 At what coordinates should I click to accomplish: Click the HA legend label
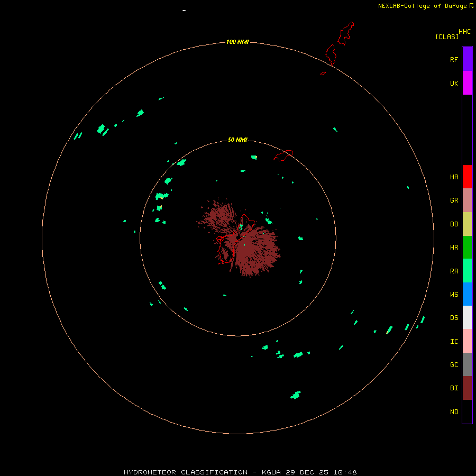pos(454,177)
